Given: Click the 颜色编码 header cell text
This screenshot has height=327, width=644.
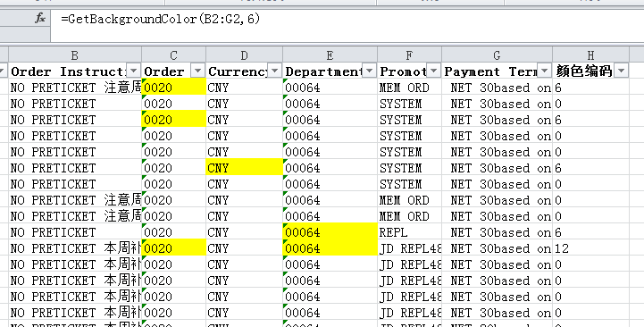Looking at the screenshot, I should point(584,71).
